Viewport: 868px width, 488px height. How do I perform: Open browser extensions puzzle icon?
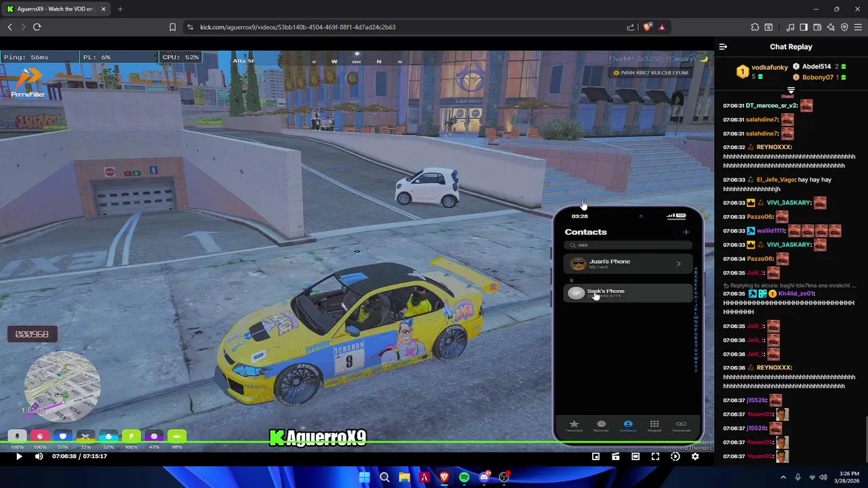point(755,27)
